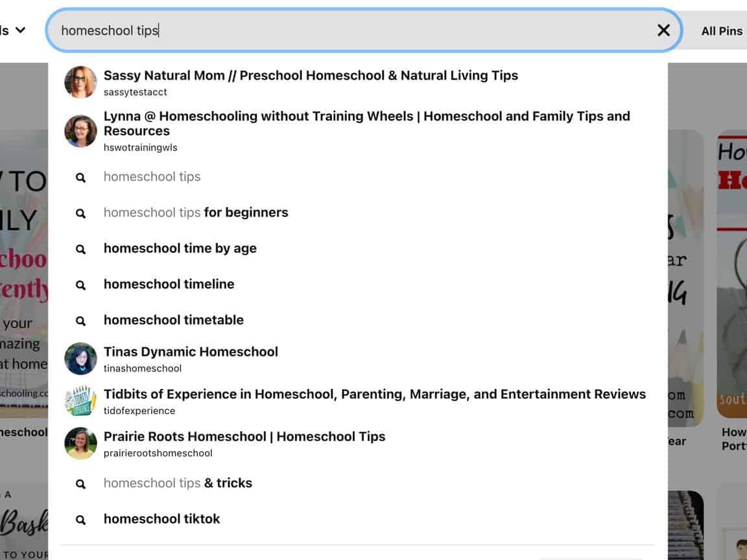Choose 'homeschool timetable' suggestion
Image resolution: width=747 pixels, height=560 pixels.
[x=173, y=320]
